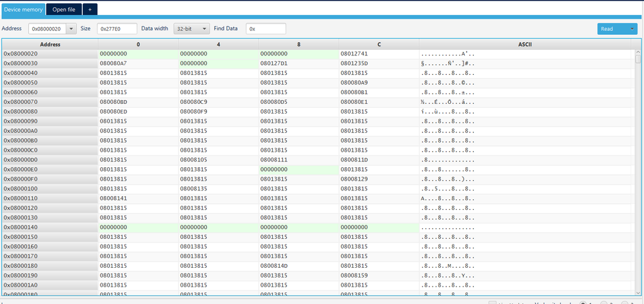Open the Read button's dropdown arrow
The image size is (644, 304).
click(631, 29)
